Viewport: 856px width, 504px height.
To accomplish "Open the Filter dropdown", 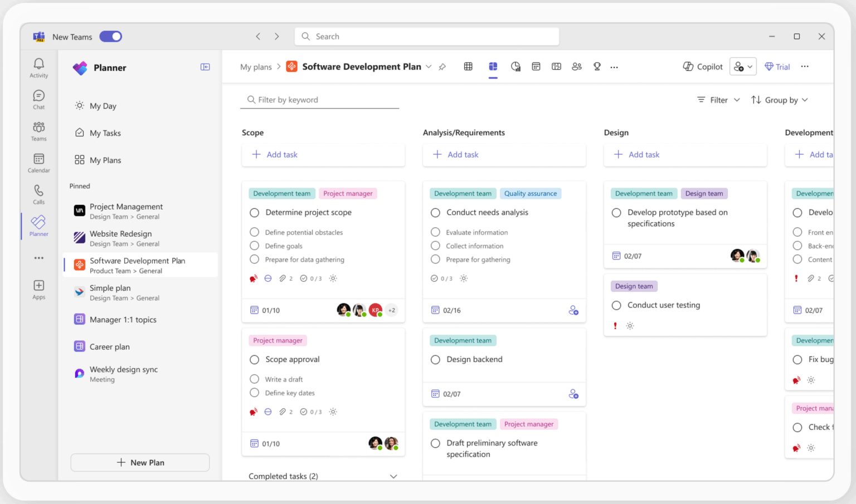I will pos(718,100).
